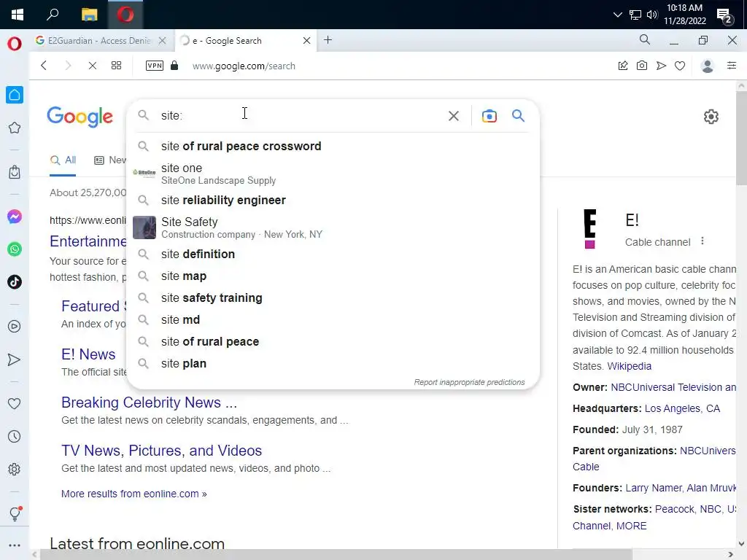Choose Site Safety construction company suggestion
747x560 pixels.
pos(333,227)
